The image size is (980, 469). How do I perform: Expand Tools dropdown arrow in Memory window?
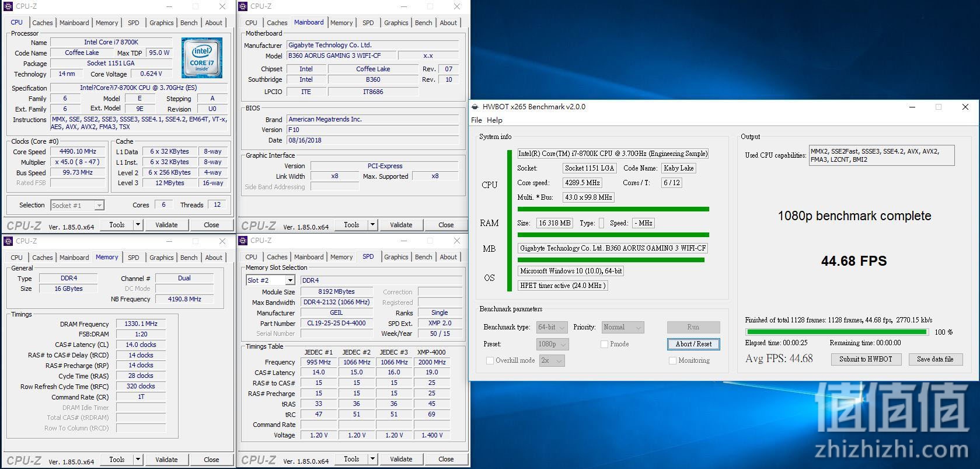(x=138, y=460)
